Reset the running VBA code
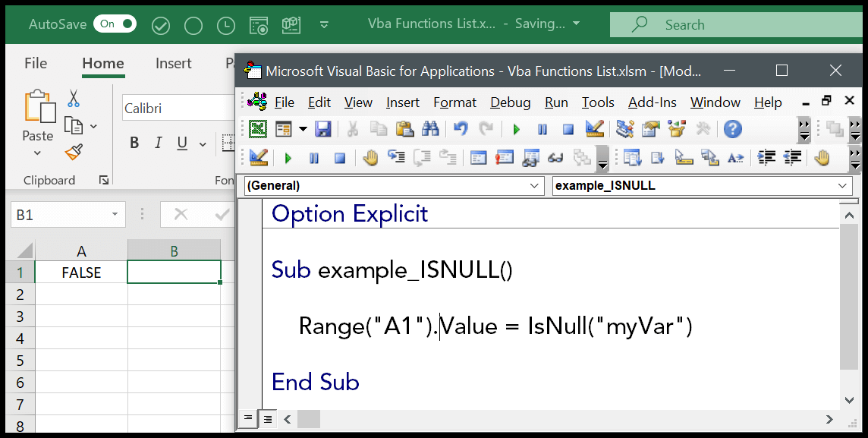Viewport: 868px width, 438px height. pos(568,129)
